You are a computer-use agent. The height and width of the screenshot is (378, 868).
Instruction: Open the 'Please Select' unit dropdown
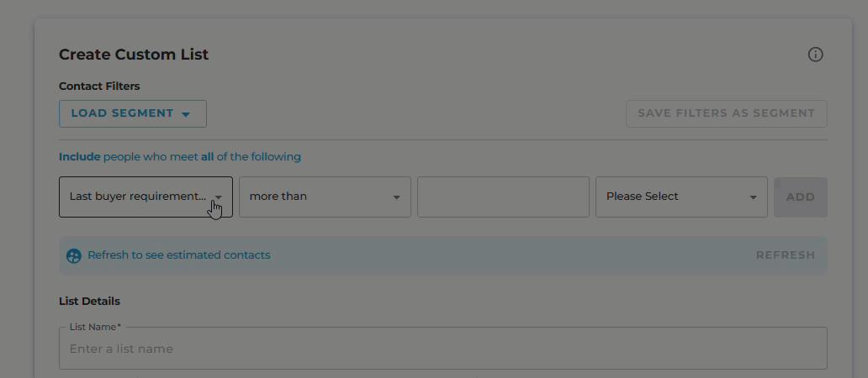(681, 197)
